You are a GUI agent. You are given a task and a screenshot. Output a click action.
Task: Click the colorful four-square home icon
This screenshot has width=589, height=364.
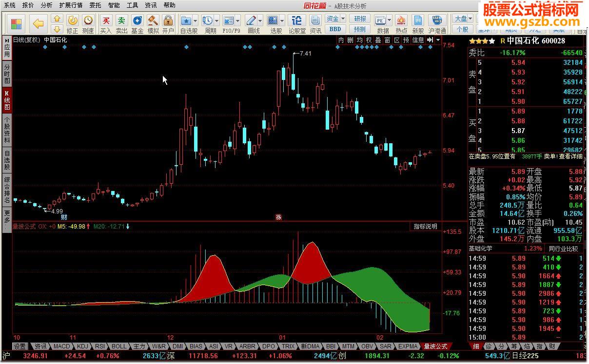(16, 23)
